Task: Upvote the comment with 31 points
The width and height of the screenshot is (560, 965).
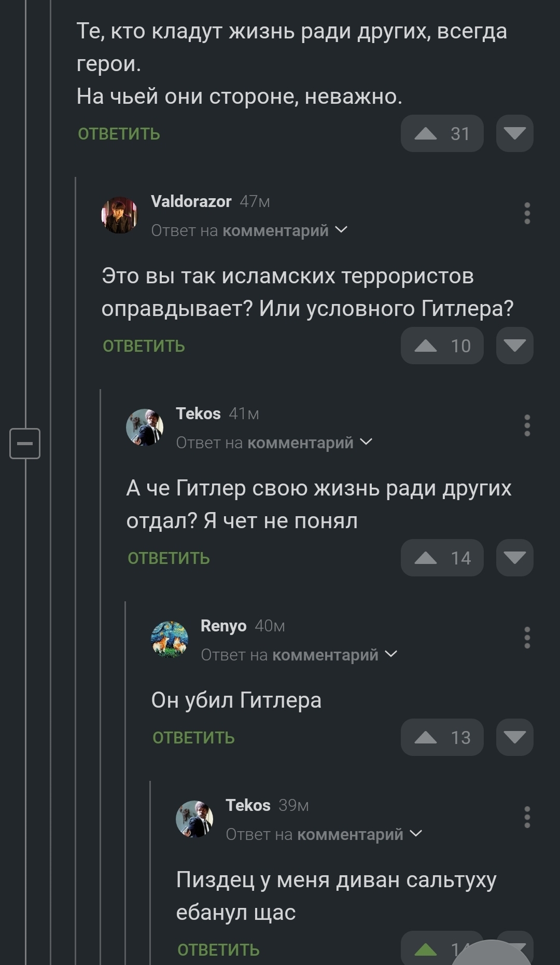Action: coord(442,134)
